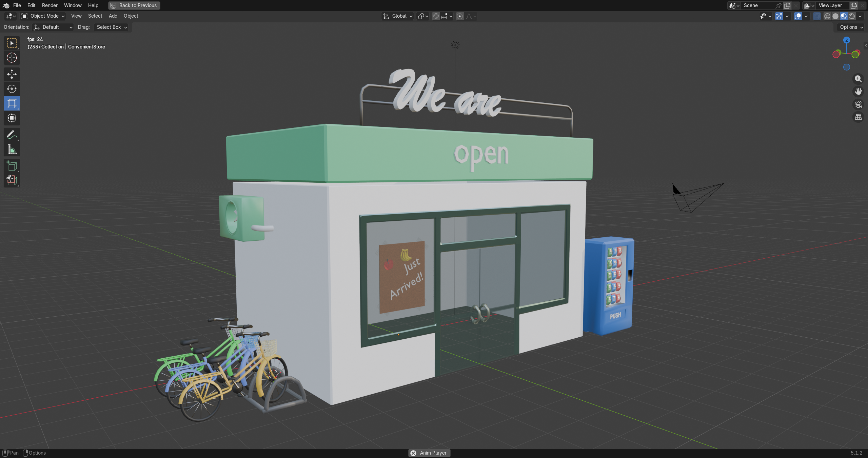Open the Edit menu
Image resolution: width=868 pixels, height=458 pixels.
(x=31, y=5)
